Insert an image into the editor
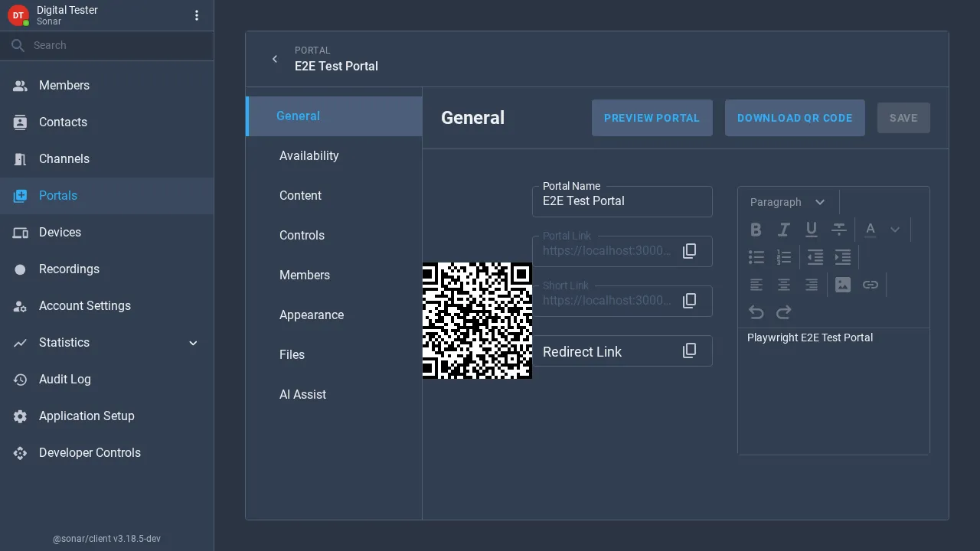The width and height of the screenshot is (980, 551). (x=843, y=285)
